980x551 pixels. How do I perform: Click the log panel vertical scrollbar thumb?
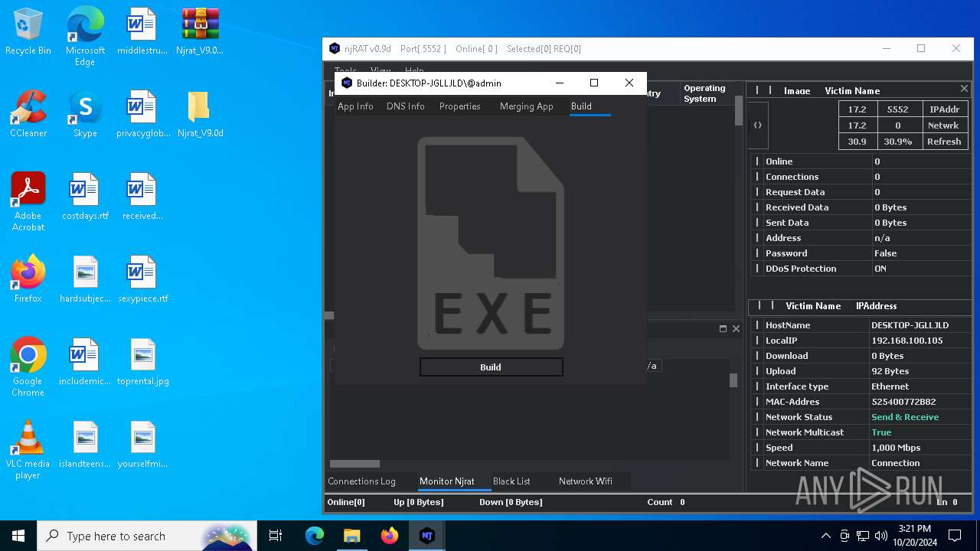[x=733, y=380]
